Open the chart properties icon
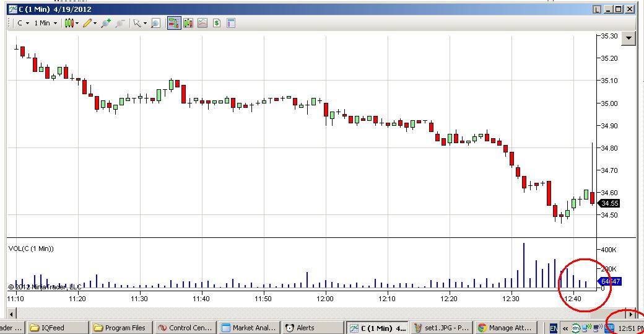Image resolution: width=644 pixels, height=334 pixels. (231, 24)
